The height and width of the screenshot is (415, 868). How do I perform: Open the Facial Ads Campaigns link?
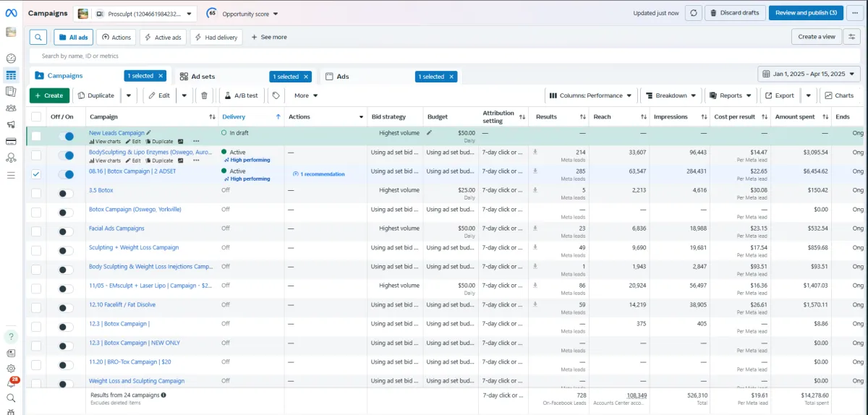116,228
